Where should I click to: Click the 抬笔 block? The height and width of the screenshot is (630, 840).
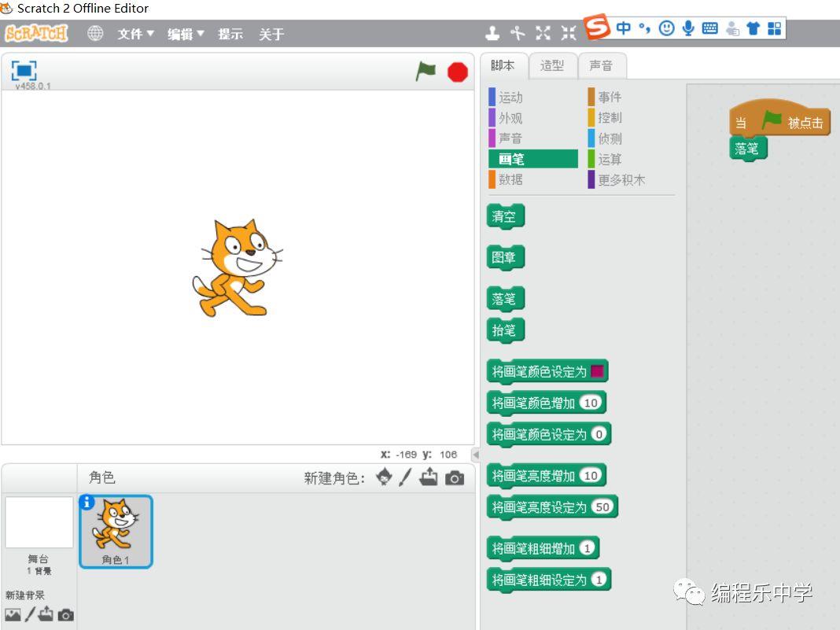coord(505,330)
